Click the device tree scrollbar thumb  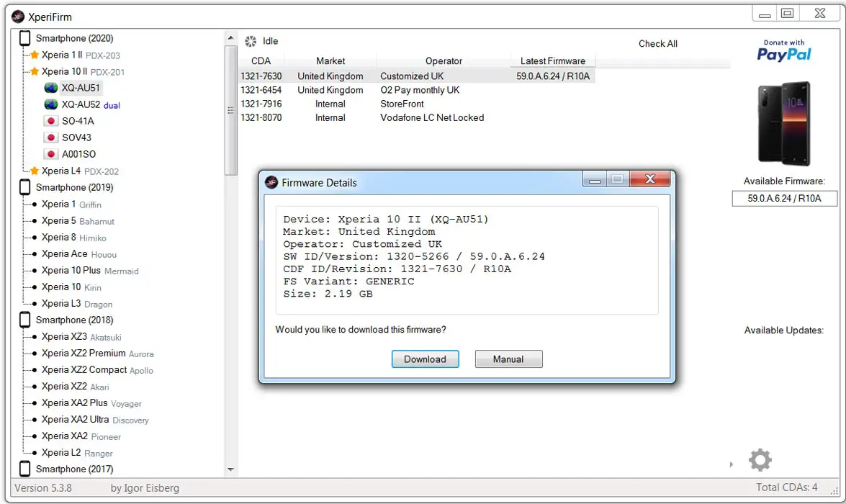pos(231,111)
